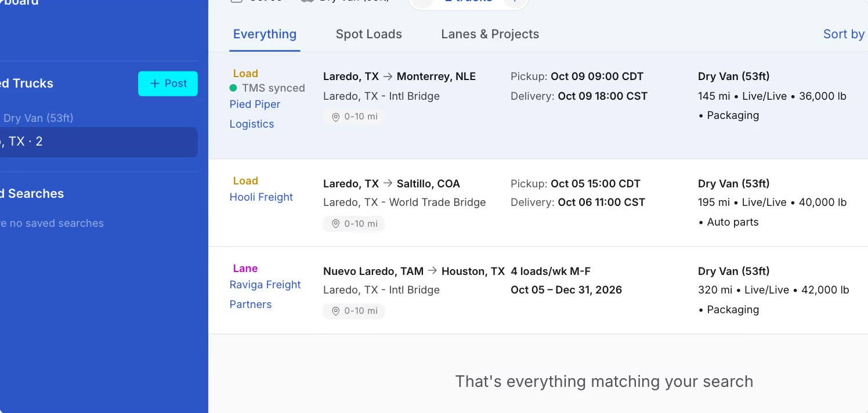Click the location pin on the Monterrey load

[335, 117]
